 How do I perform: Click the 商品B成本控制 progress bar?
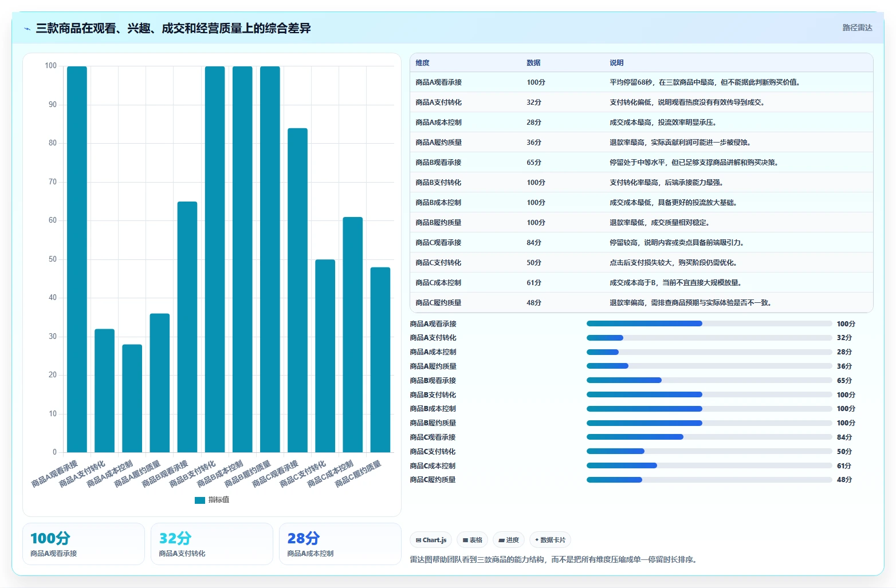click(709, 409)
